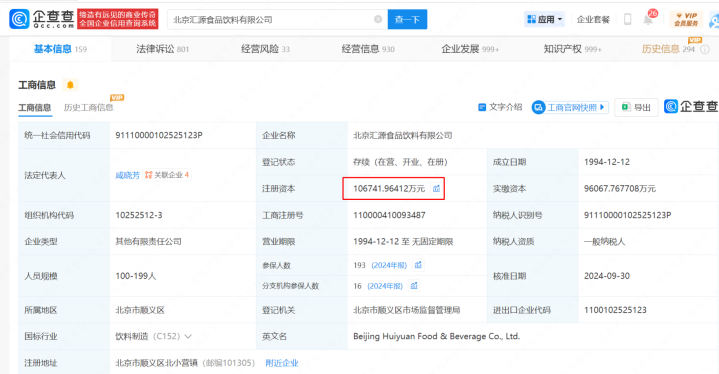The width and height of the screenshot is (719, 374).
Task: Open the 经营风险 tab
Action: pos(265,49)
